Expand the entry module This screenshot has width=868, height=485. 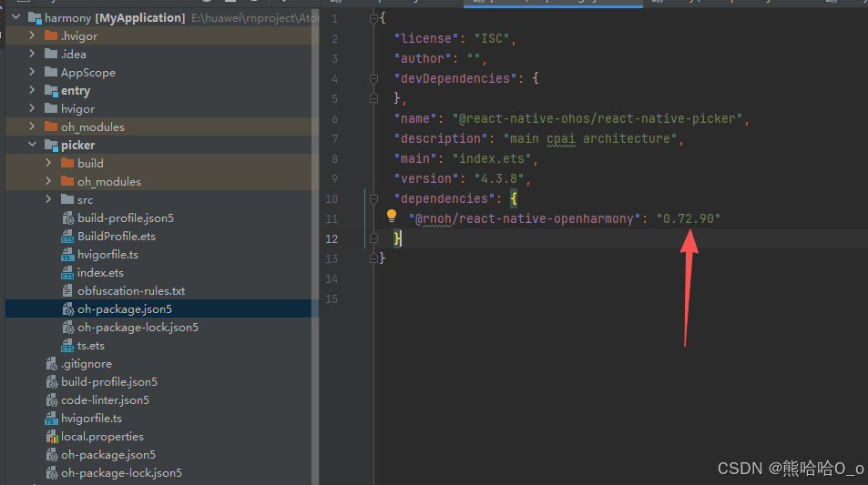pos(32,90)
